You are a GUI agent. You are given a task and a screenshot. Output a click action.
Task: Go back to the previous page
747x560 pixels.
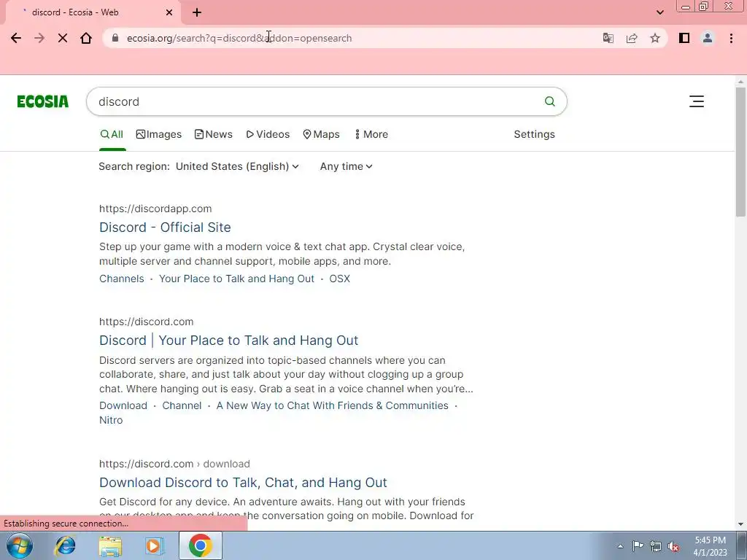(16, 38)
